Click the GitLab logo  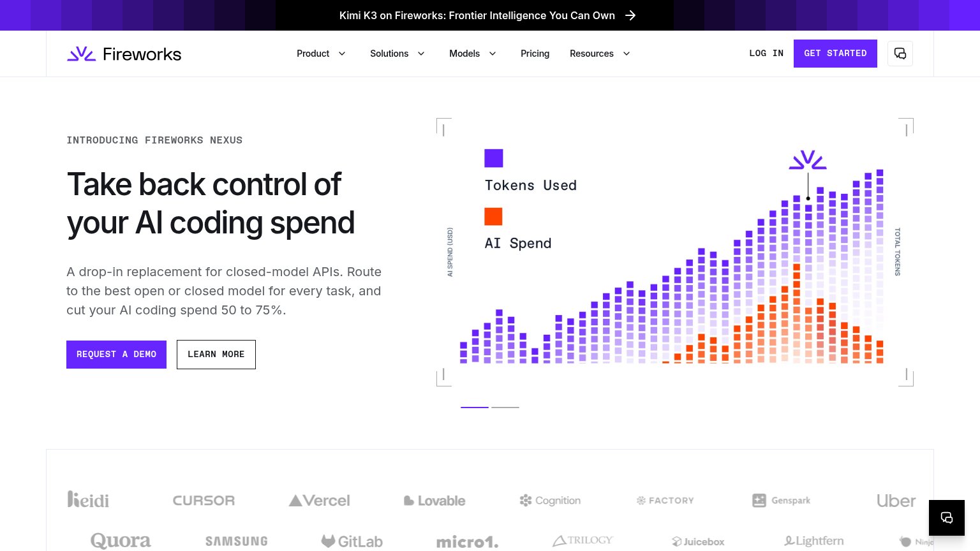pos(352,541)
